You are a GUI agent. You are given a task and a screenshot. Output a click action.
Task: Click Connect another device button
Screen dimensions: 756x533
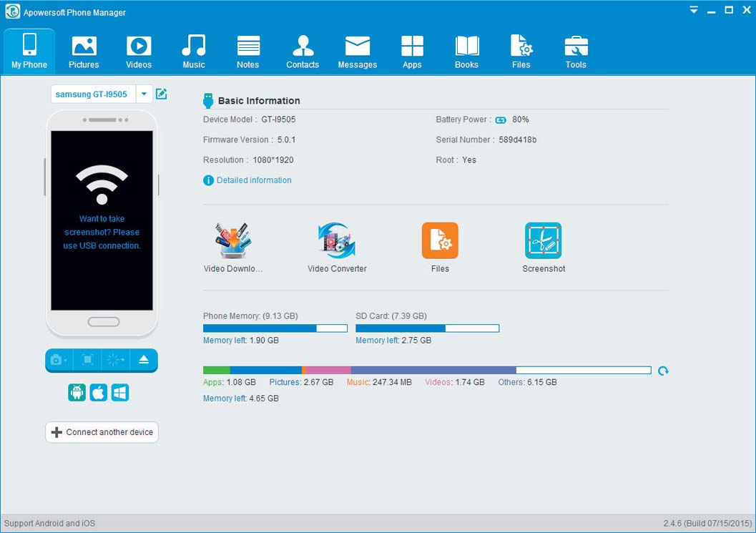pos(102,432)
